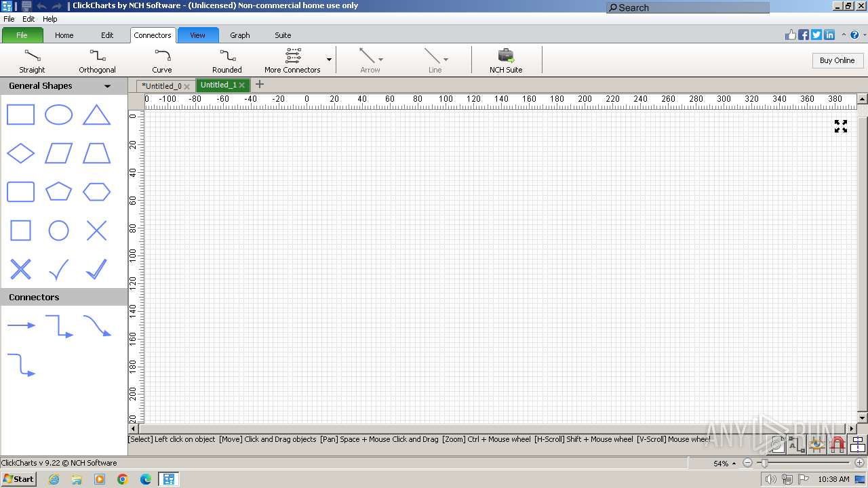
Task: Choose the curved arrow connector in sidebar
Action: 97,326
